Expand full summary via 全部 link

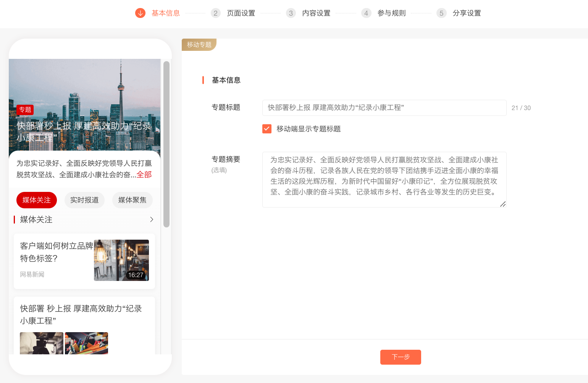pos(144,175)
